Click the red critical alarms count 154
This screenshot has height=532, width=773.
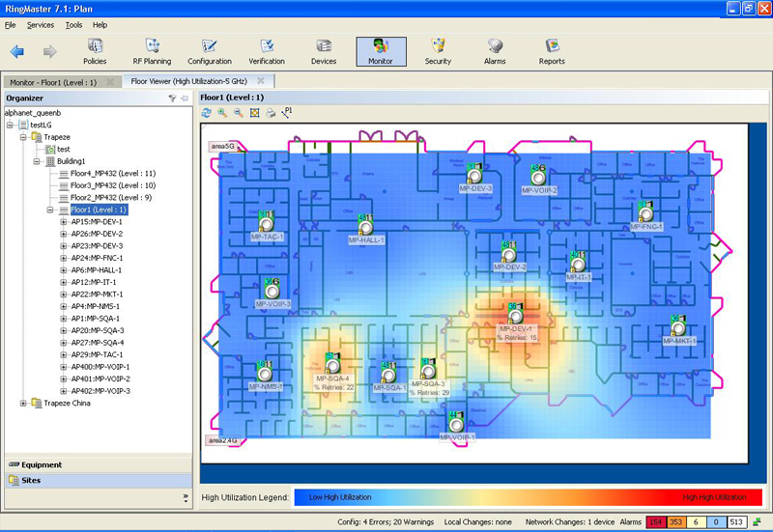tap(655, 522)
